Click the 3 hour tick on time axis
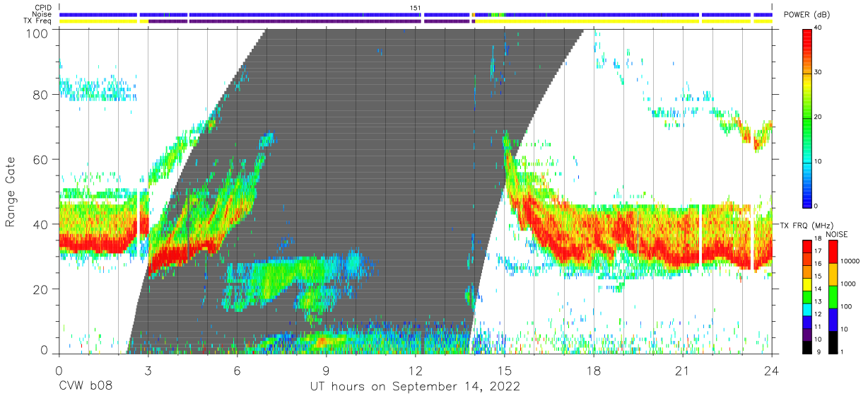 148,370
